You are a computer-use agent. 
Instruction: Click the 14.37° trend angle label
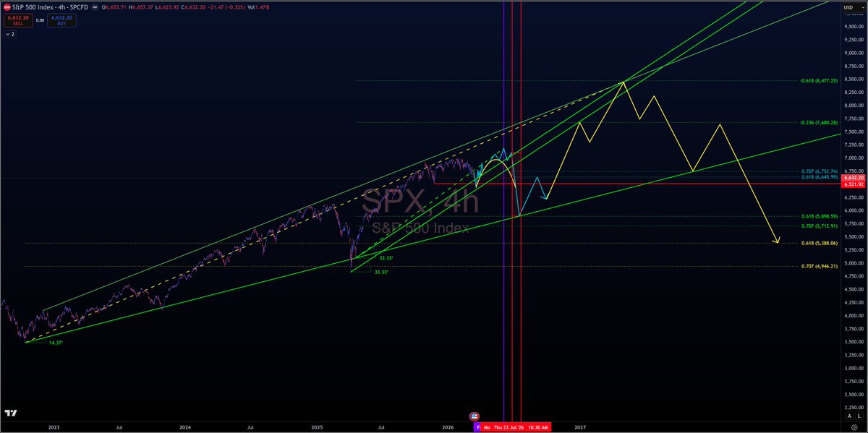pyautogui.click(x=56, y=341)
